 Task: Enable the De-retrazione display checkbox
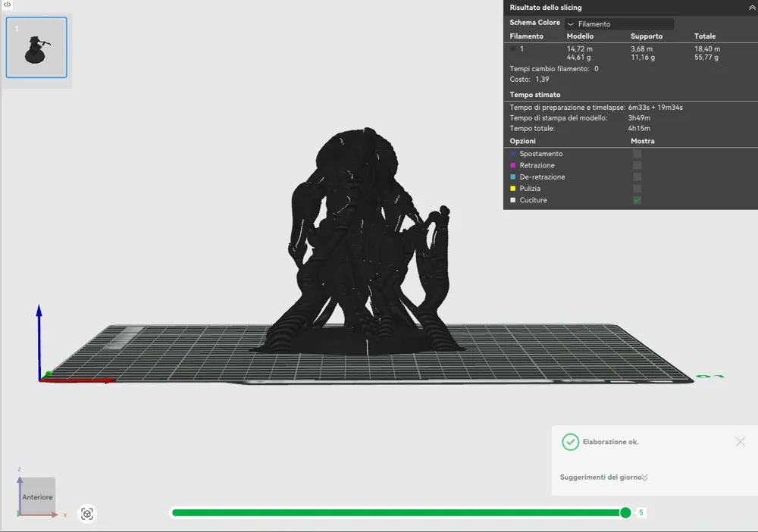[637, 177]
